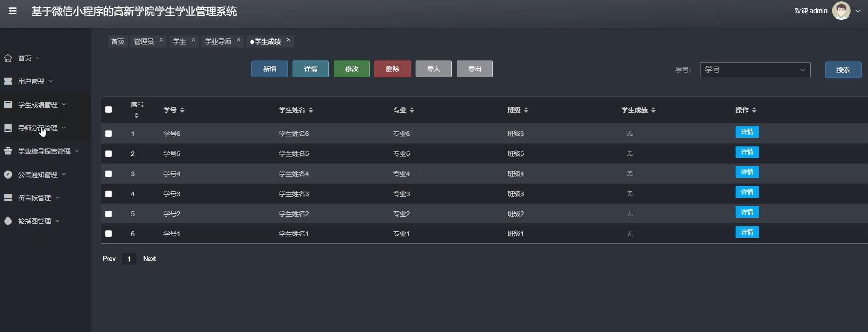The width and height of the screenshot is (868, 332).
Task: Switch to the 学业导师 tab
Action: [x=218, y=41]
